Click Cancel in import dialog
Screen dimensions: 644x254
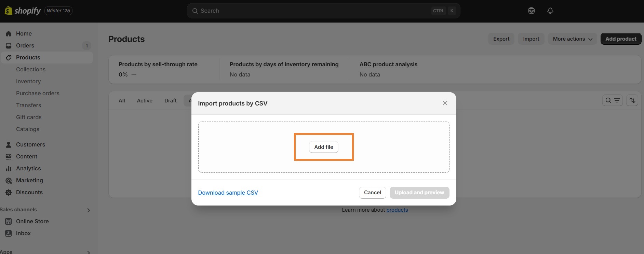(372, 193)
